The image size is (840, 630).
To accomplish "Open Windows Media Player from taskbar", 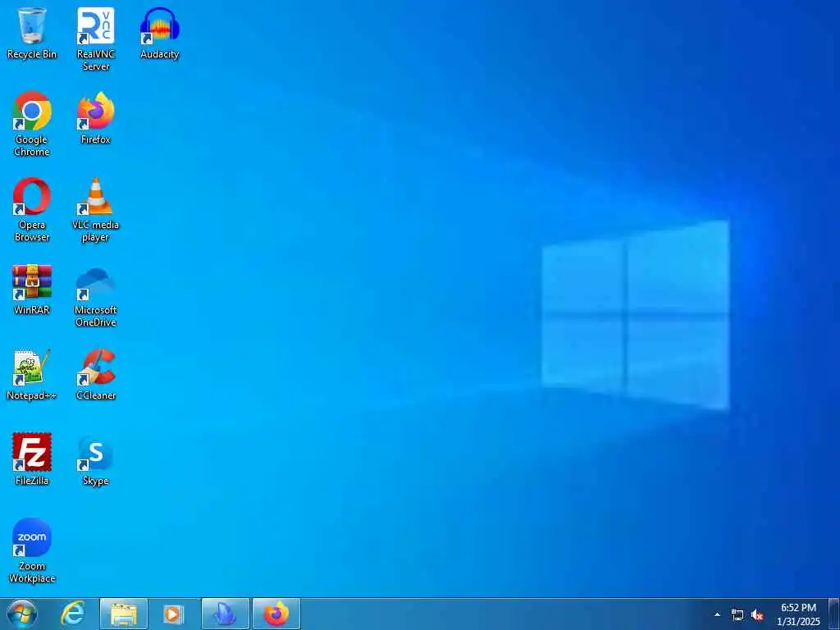I will (x=173, y=614).
